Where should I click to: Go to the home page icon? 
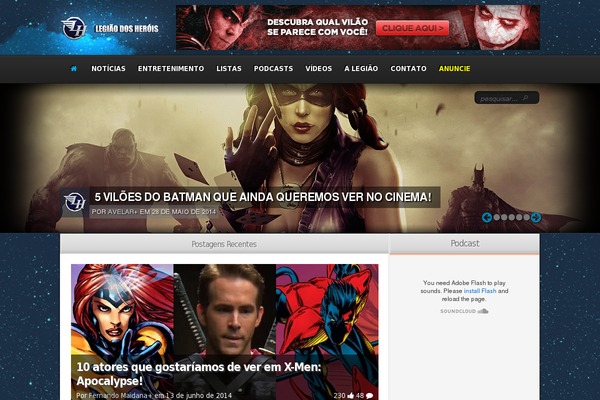click(x=74, y=69)
